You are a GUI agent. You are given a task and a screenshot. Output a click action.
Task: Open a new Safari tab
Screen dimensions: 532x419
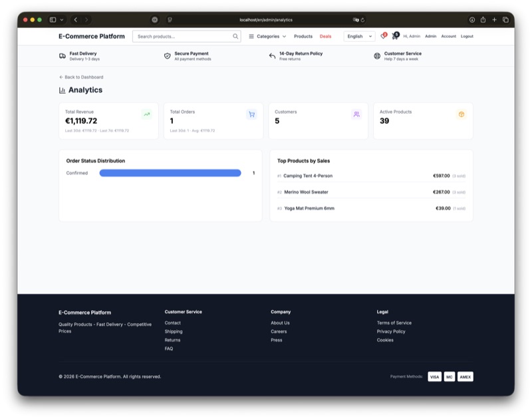tap(494, 20)
